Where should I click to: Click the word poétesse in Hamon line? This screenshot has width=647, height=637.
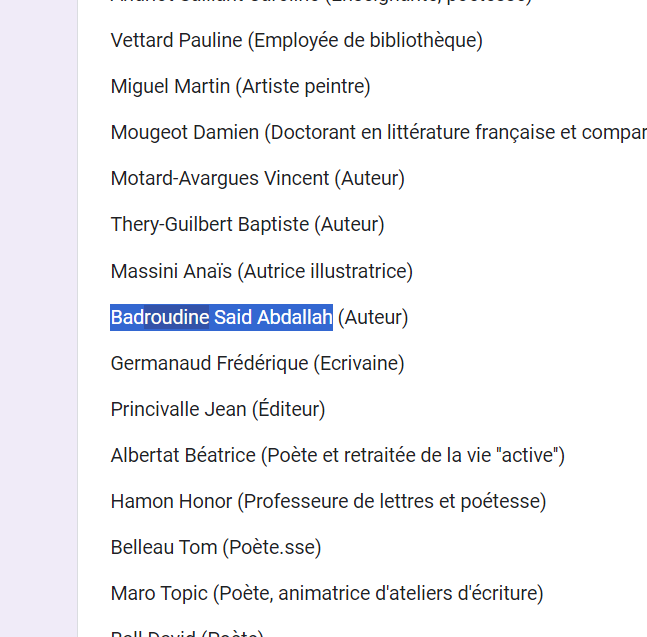pos(500,502)
